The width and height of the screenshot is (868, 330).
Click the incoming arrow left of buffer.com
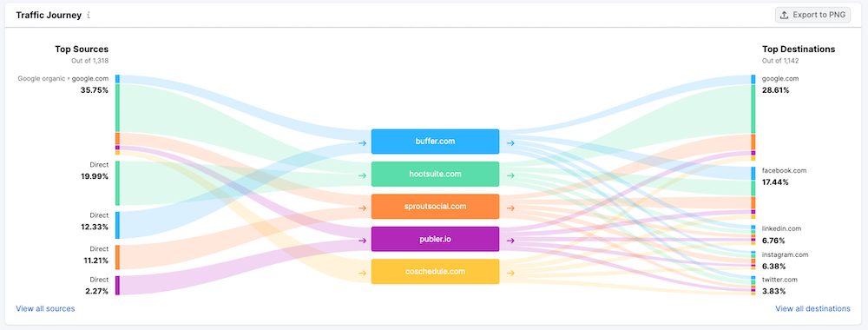point(363,142)
